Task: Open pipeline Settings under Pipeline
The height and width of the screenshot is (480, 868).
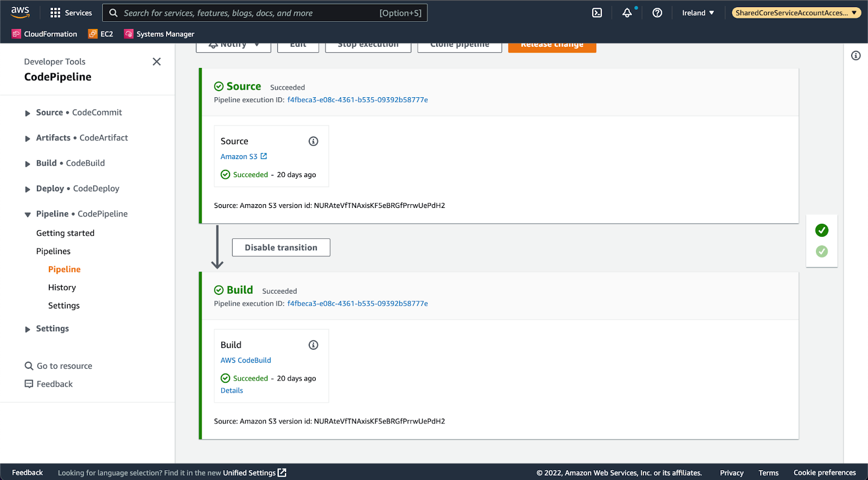Action: pos(63,306)
